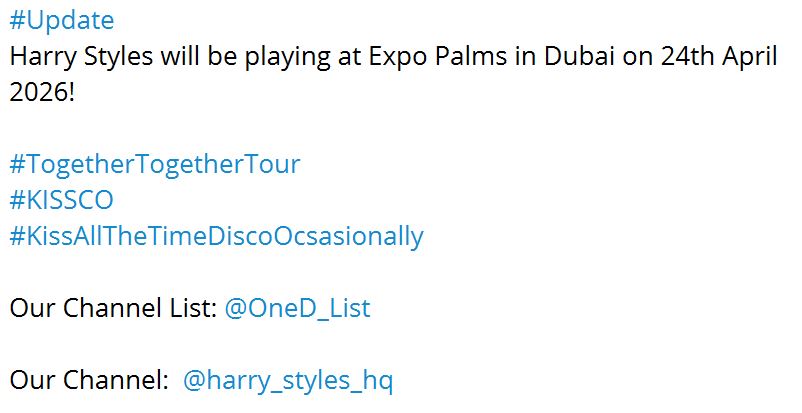Open the #KISSCO hashtag link
Image resolution: width=802 pixels, height=413 pixels.
(x=61, y=200)
